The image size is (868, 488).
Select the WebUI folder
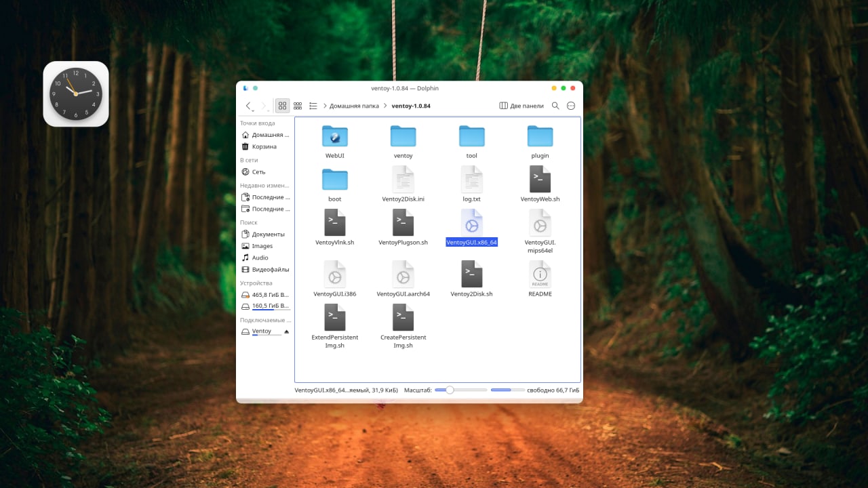(x=335, y=142)
